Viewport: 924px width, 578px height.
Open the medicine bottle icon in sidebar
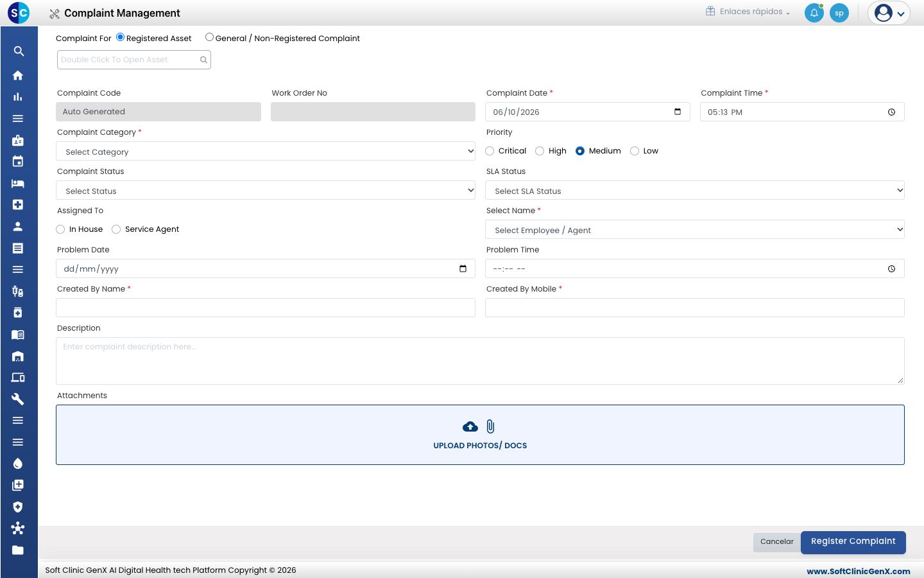tap(18, 313)
